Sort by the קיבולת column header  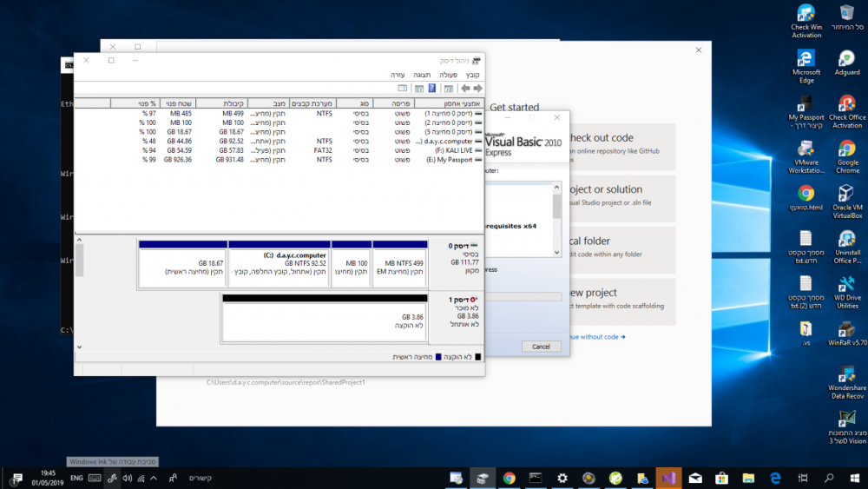click(221, 103)
